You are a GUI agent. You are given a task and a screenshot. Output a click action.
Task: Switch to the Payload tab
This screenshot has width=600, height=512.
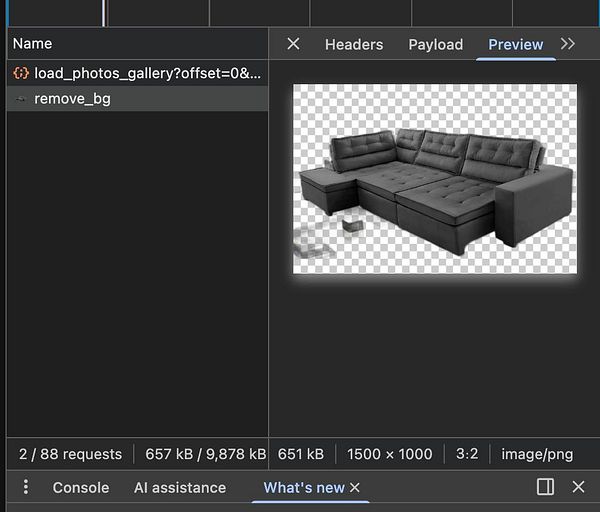tap(435, 44)
